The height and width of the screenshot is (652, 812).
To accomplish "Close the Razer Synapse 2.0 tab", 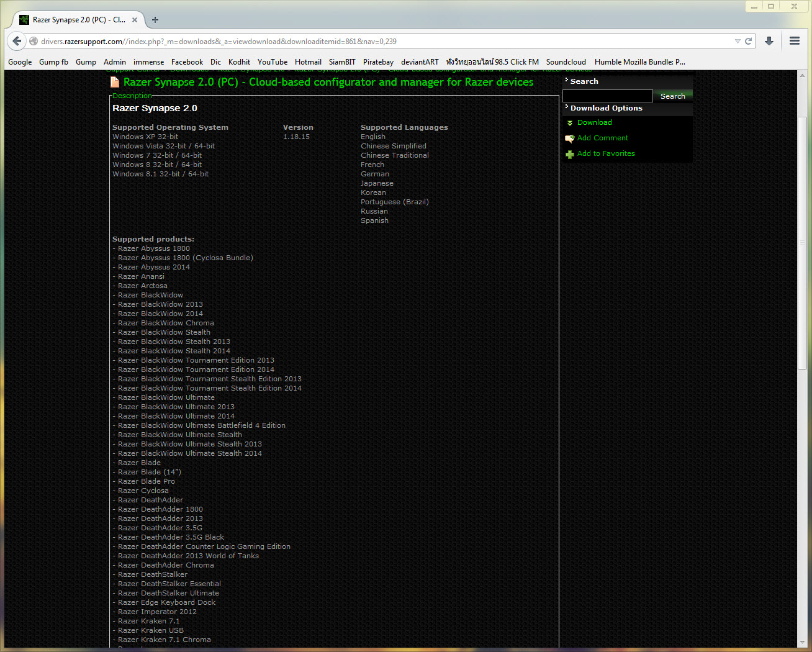I will (135, 20).
